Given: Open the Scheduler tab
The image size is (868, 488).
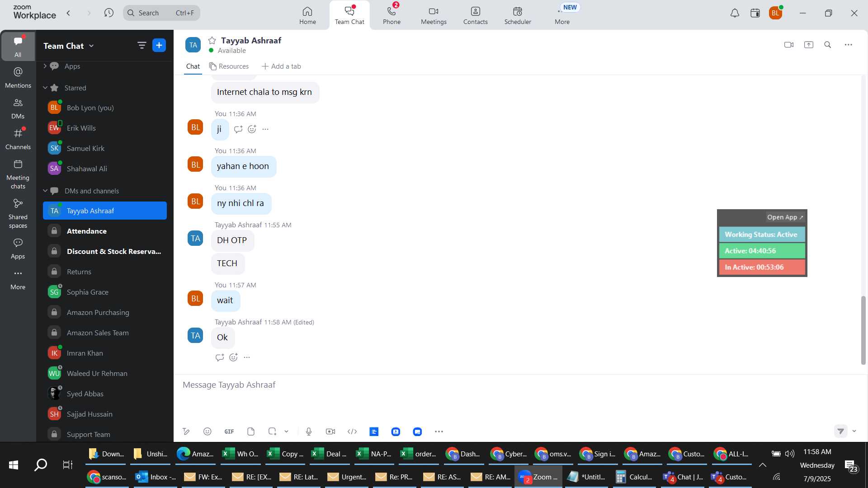Looking at the screenshot, I should click(x=518, y=15).
